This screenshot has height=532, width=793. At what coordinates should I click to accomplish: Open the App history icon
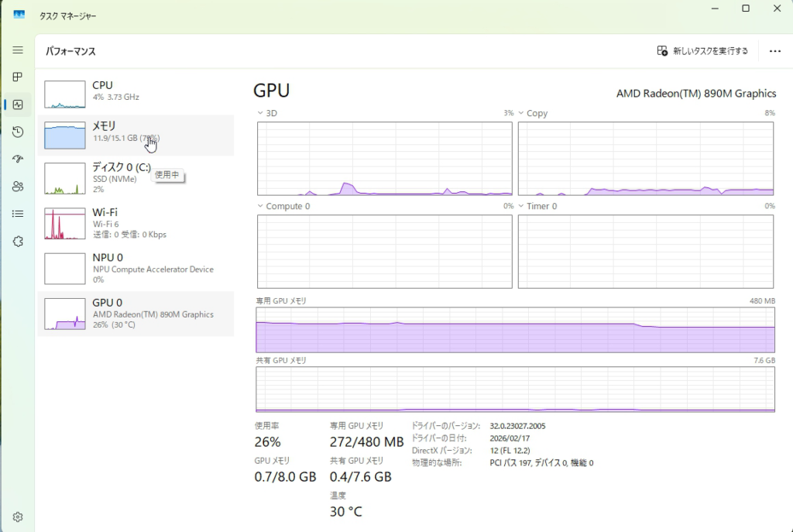tap(18, 132)
